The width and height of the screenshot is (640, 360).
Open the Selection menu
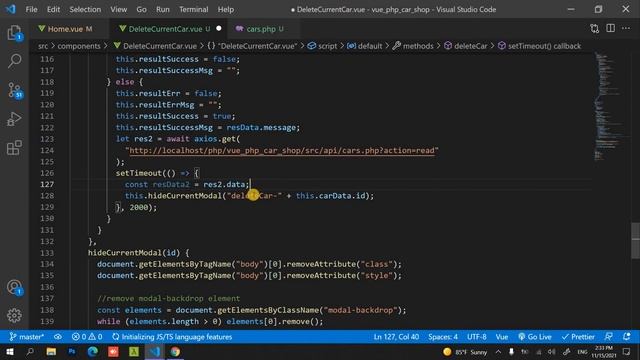point(85,9)
